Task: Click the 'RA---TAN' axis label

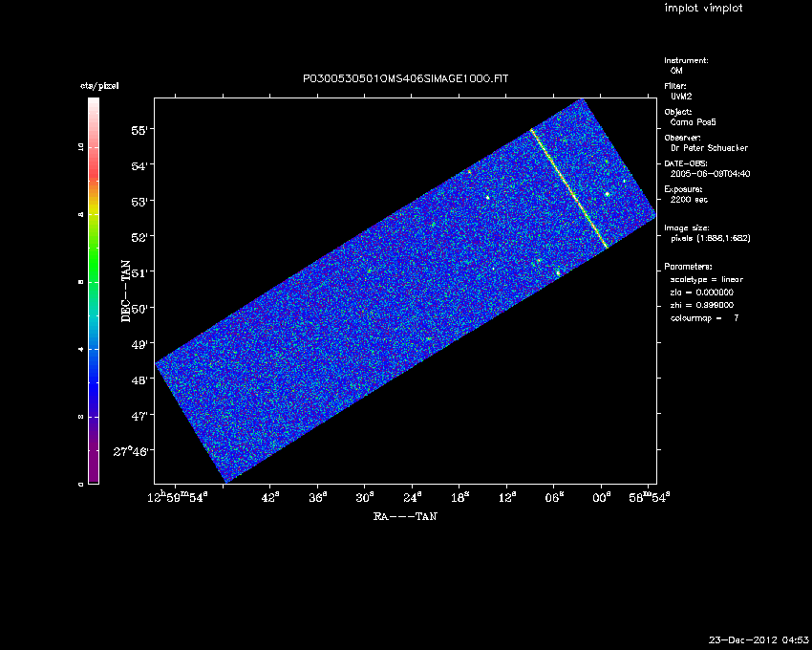Action: (x=405, y=516)
